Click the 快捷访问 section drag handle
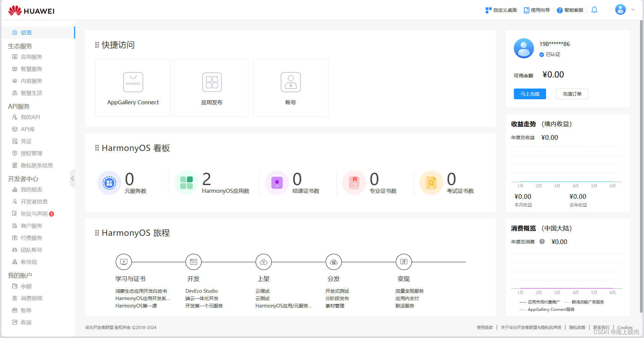This screenshot has height=338, width=644. 97,45
